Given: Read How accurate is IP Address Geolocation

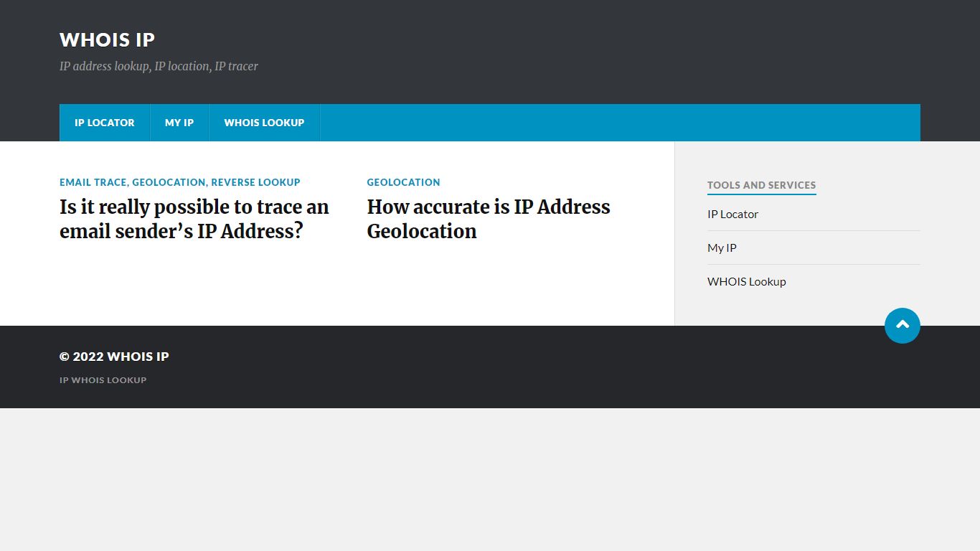Looking at the screenshot, I should coord(489,219).
